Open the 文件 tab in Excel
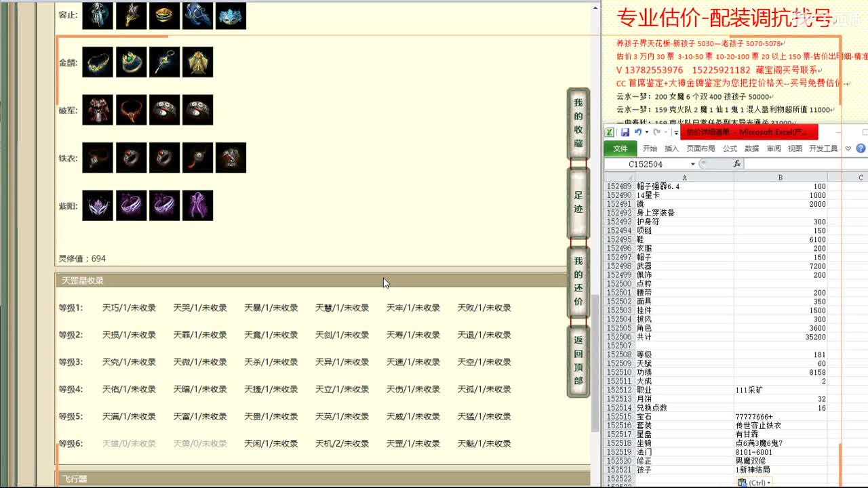This screenshot has width=868, height=488. coord(620,148)
